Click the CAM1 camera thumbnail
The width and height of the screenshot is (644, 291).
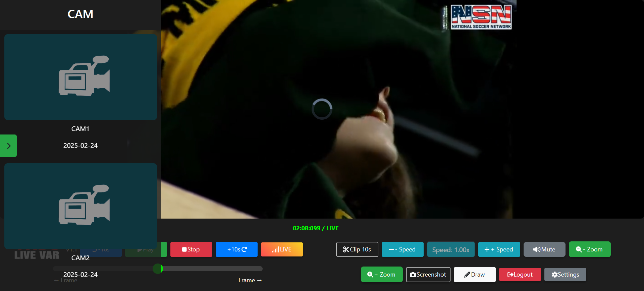[x=80, y=77]
